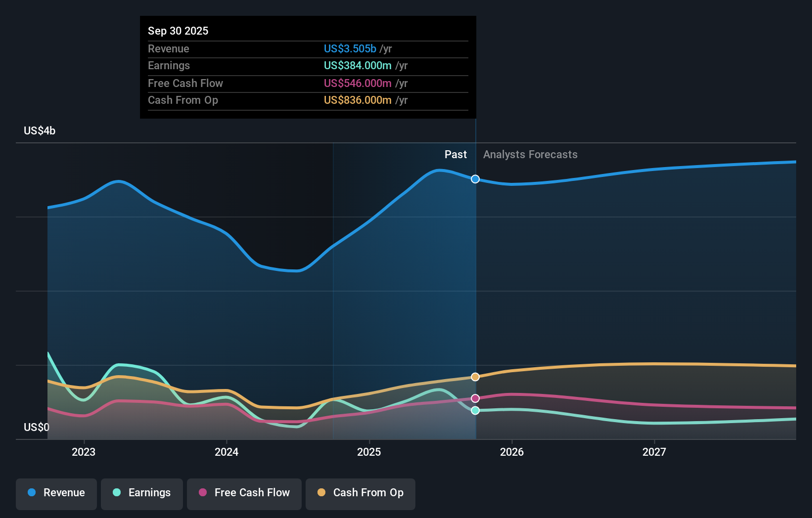This screenshot has width=812, height=518.
Task: Toggle the Earnings series off
Action: click(142, 493)
